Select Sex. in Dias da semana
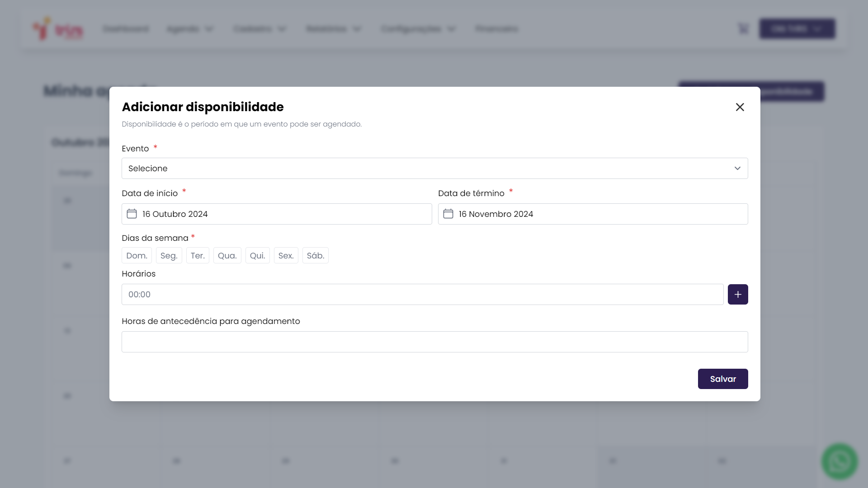This screenshot has width=868, height=488. tap(286, 256)
